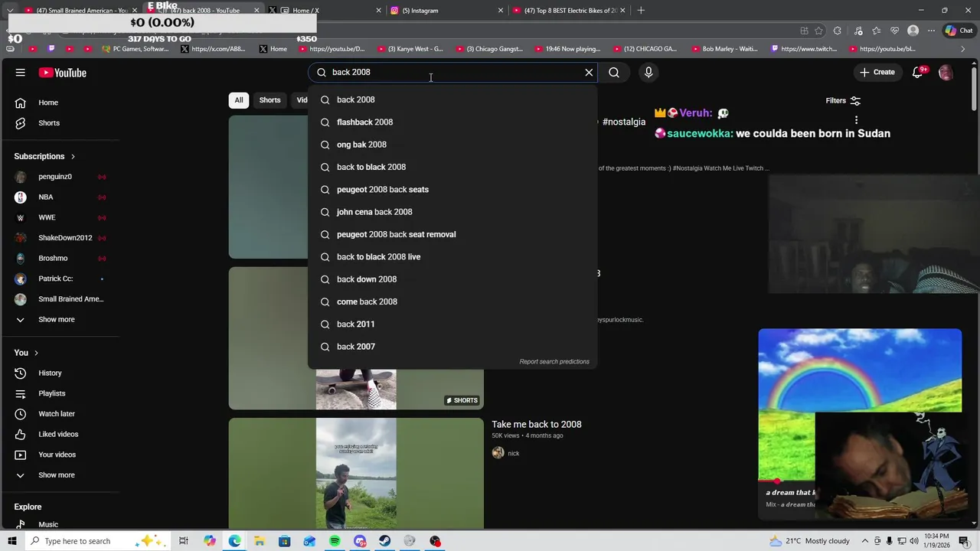The image size is (980, 551).
Task: Clear the search box with the X
Action: [589, 72]
